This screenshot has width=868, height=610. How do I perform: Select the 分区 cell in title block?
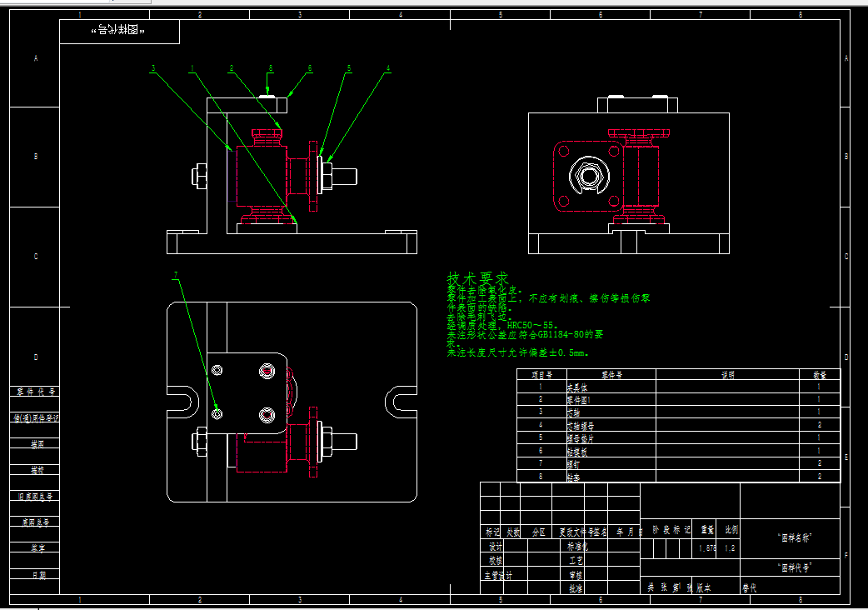(539, 532)
